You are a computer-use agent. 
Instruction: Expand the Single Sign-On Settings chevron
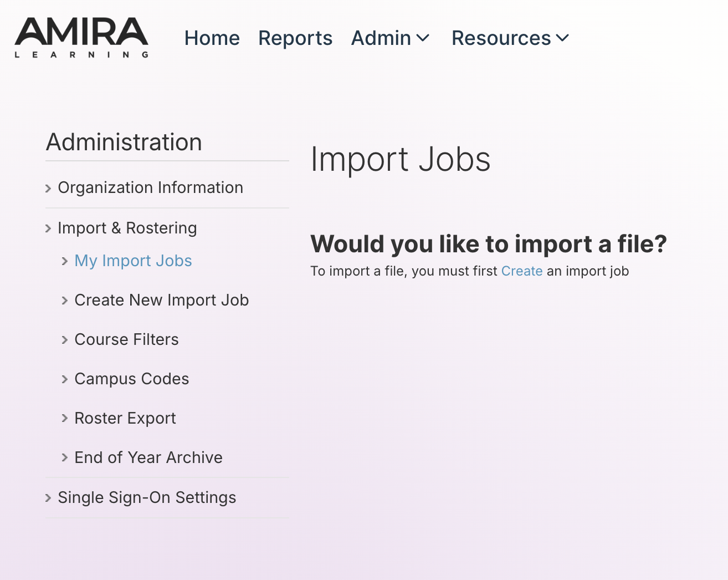tap(48, 498)
